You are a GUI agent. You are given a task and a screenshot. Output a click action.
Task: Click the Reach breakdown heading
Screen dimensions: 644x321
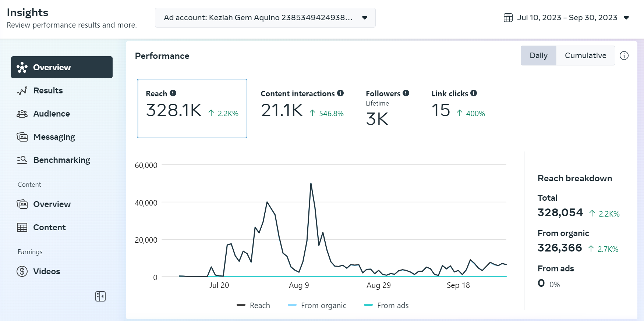[575, 178]
